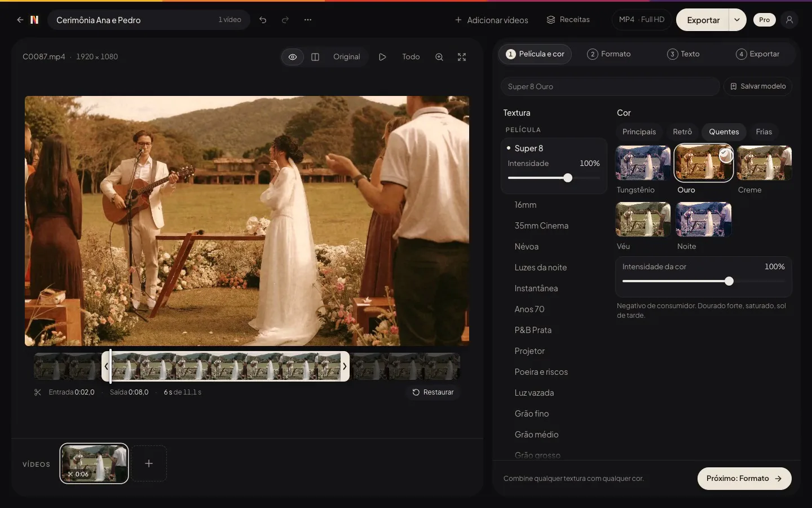The image size is (812, 508).
Task: Adjust the Super 8 Intensidade slider handle
Action: [568, 178]
